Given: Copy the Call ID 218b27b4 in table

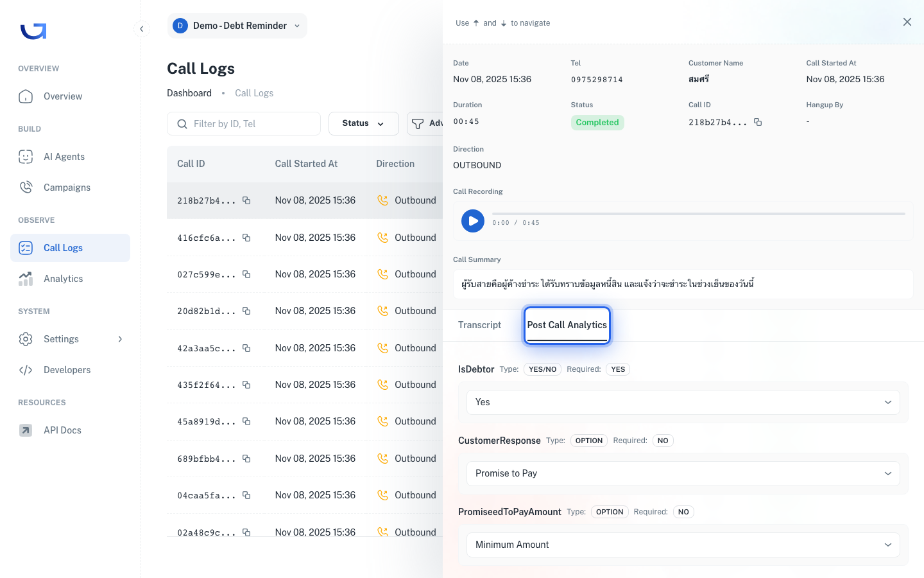Looking at the screenshot, I should pos(246,200).
